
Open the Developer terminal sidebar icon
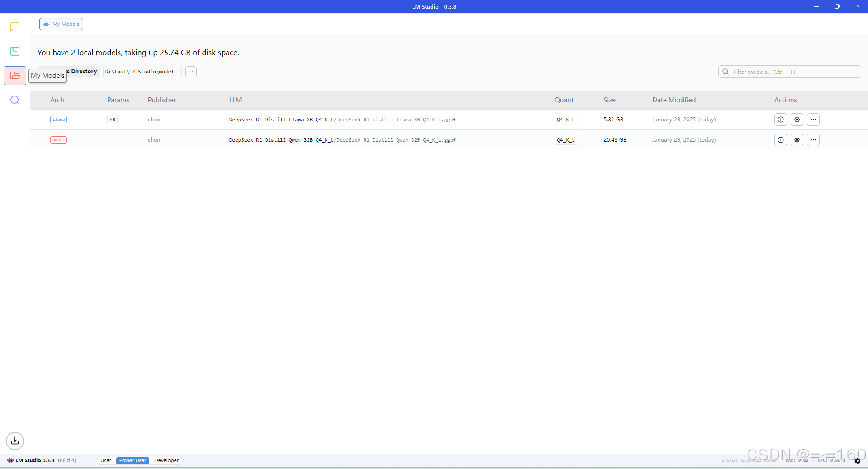point(15,51)
